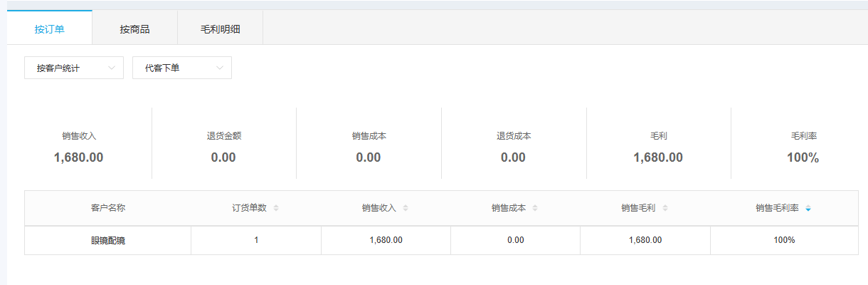
Task: Toggle 销售毛利率 column sort icon
Action: [x=808, y=208]
